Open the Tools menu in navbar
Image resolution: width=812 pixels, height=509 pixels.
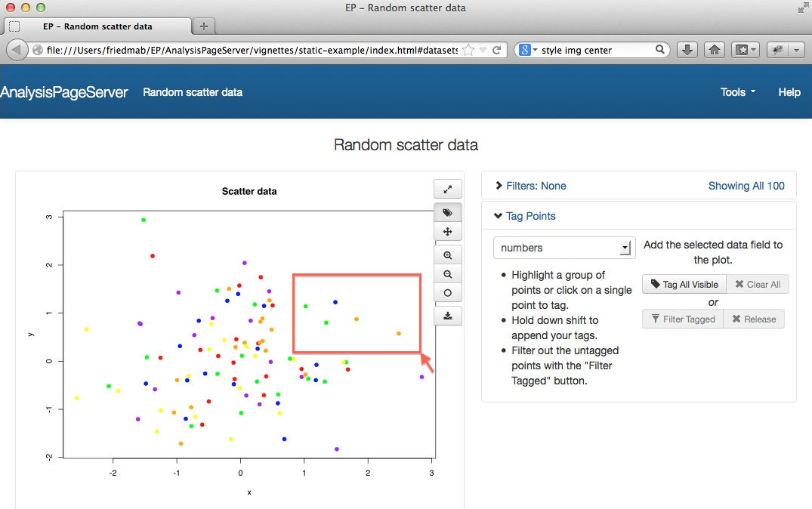pos(737,92)
